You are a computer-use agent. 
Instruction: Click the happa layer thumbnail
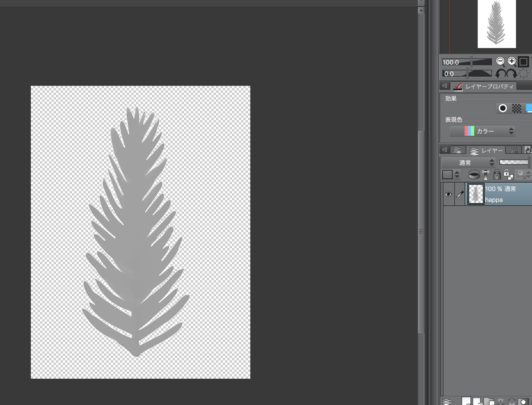pyautogui.click(x=476, y=194)
